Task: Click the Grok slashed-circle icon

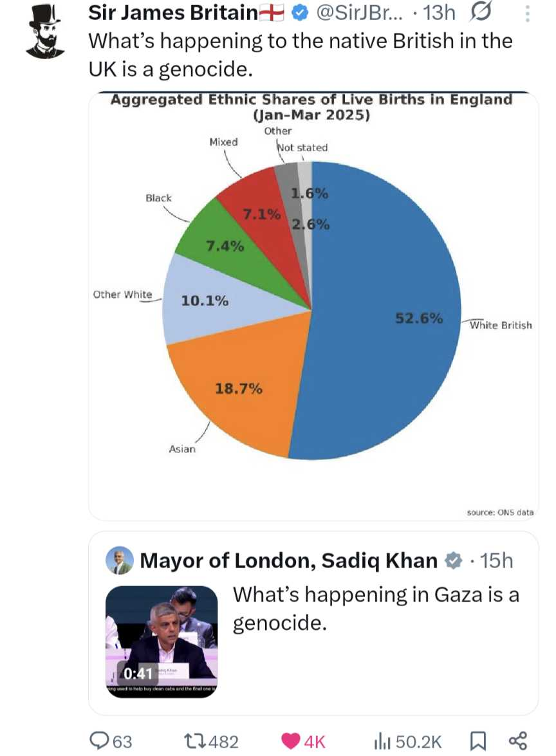Action: point(481,12)
